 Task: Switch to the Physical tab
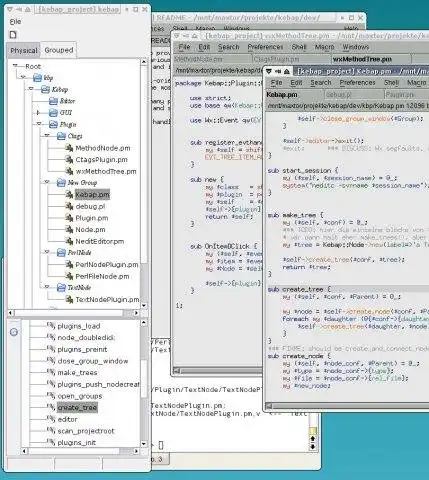click(x=23, y=51)
